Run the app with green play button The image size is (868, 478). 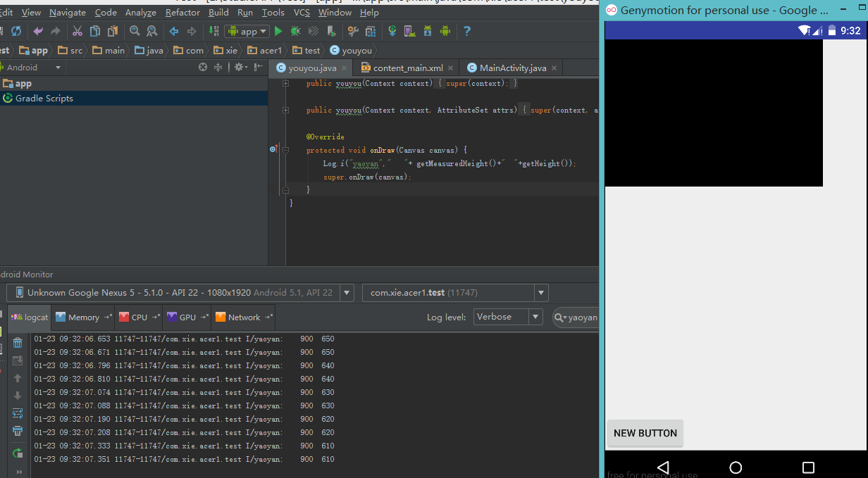click(278, 31)
